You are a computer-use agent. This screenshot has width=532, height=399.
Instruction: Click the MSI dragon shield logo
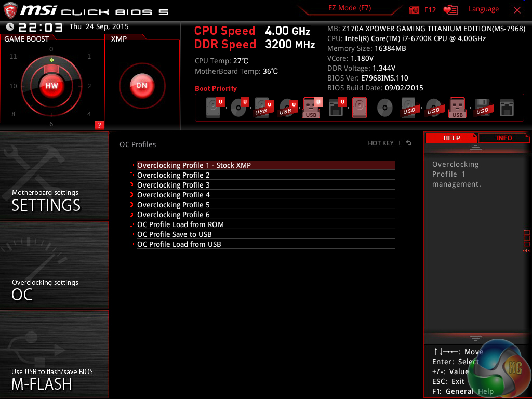(x=10, y=10)
